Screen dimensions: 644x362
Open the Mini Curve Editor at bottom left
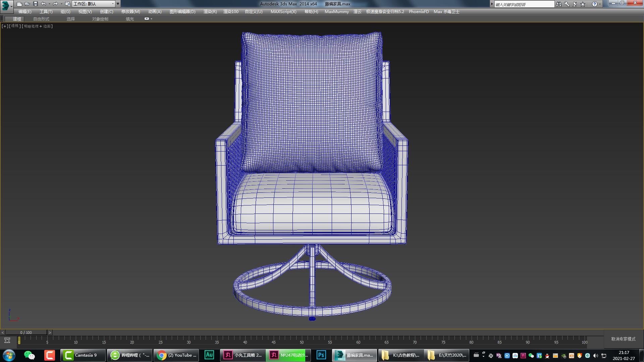click(x=7, y=340)
